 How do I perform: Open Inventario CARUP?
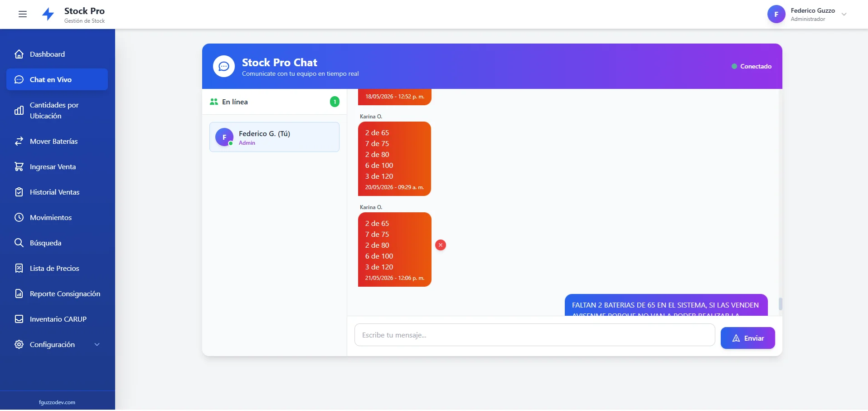[57, 319]
